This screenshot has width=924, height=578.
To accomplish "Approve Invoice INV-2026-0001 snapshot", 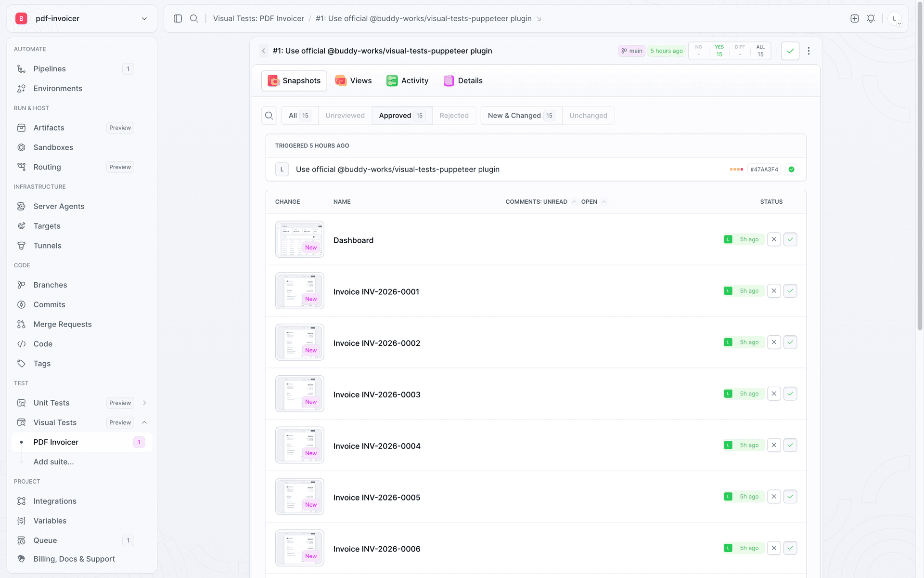I will 790,291.
